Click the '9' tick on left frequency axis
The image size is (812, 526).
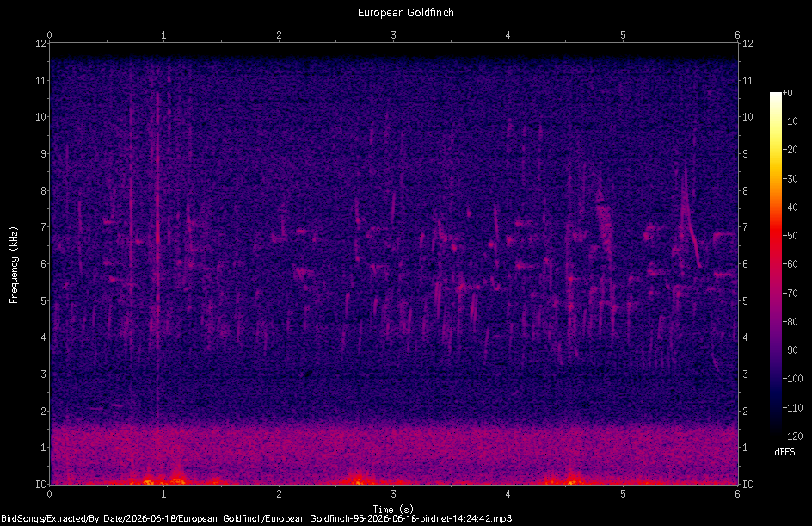(43, 154)
